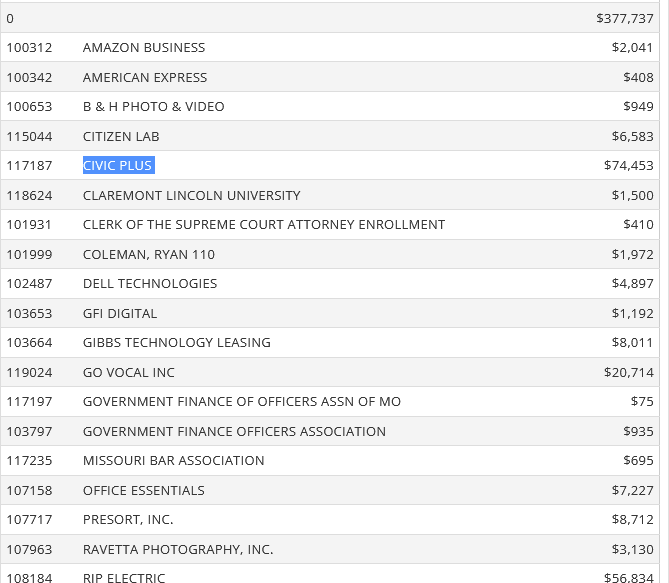This screenshot has height=583, width=669.
Task: Click vendor ID 108184
Action: click(x=29, y=578)
